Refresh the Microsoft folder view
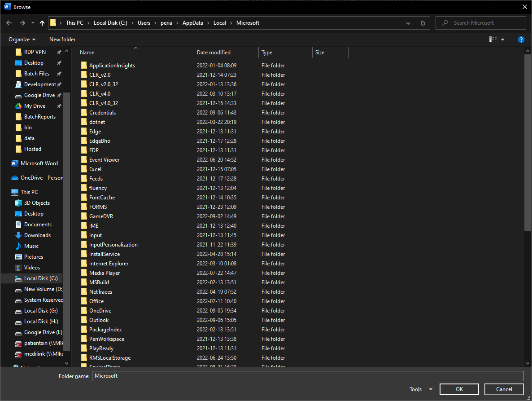Screen dimensions: 532x401 point(423,23)
